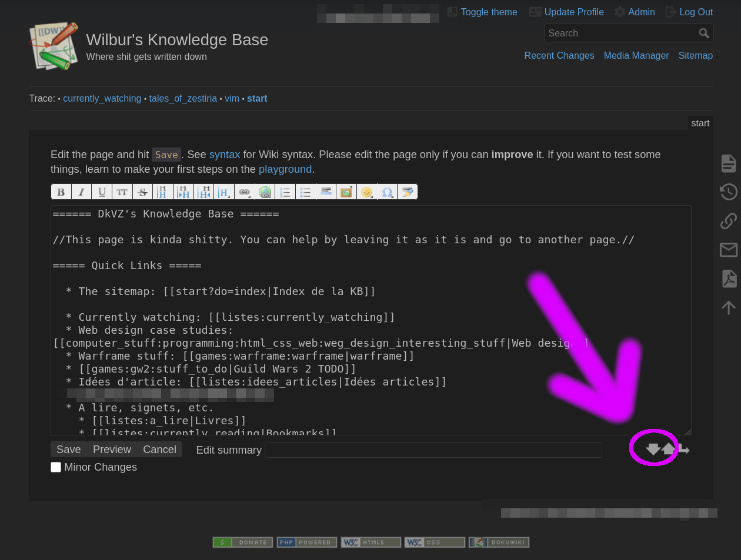
Task: Toggle bold text formatting
Action: [x=61, y=192]
